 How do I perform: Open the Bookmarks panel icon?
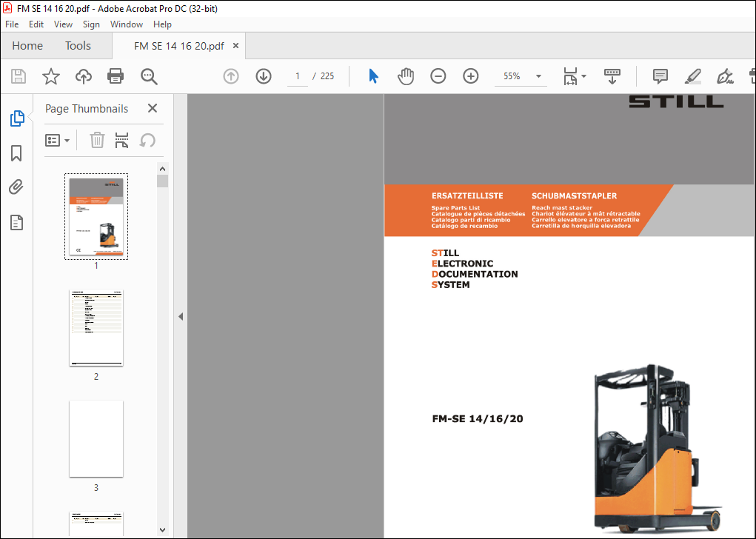(16, 153)
